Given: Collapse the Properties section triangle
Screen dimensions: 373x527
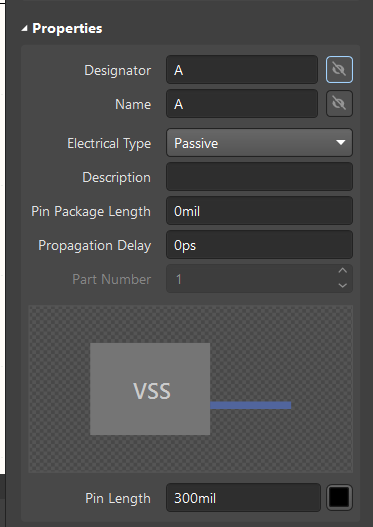Looking at the screenshot, I should (24, 29).
